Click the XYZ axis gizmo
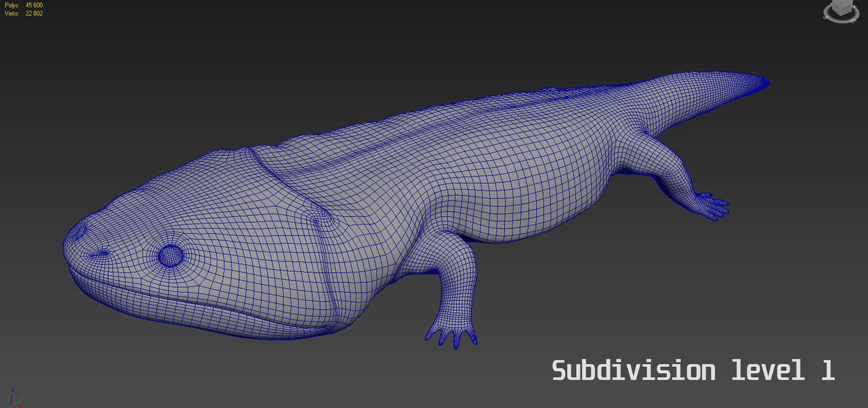Screen dimensions: 868x408 pos(16,398)
